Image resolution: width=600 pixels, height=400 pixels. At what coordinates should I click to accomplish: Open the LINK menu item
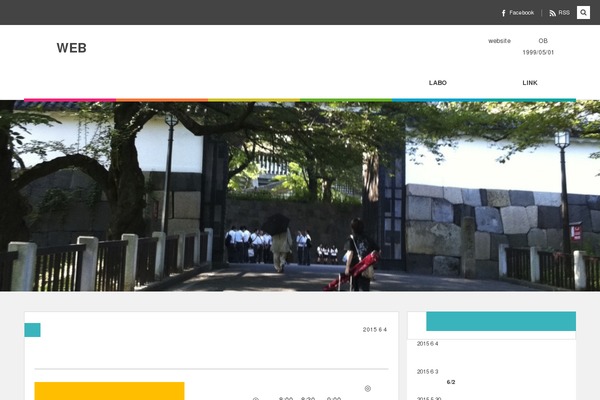coord(530,83)
